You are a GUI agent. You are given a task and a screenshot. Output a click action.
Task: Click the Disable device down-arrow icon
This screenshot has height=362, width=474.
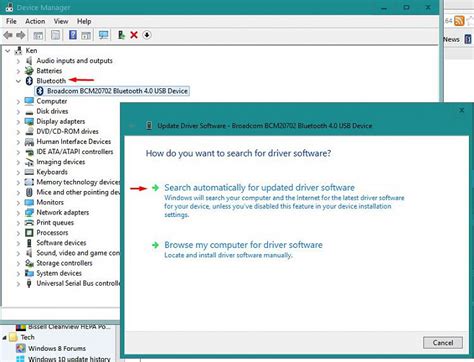[x=147, y=35]
